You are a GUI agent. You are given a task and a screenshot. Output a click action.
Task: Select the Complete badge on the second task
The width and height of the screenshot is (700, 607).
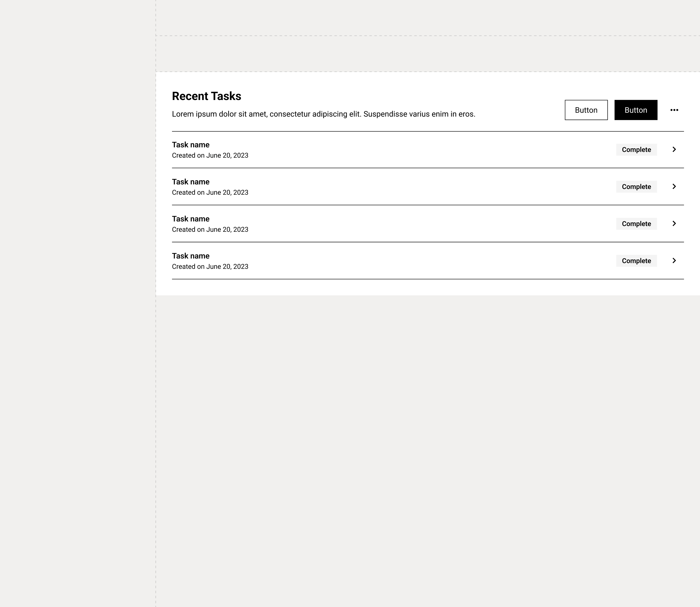point(636,187)
